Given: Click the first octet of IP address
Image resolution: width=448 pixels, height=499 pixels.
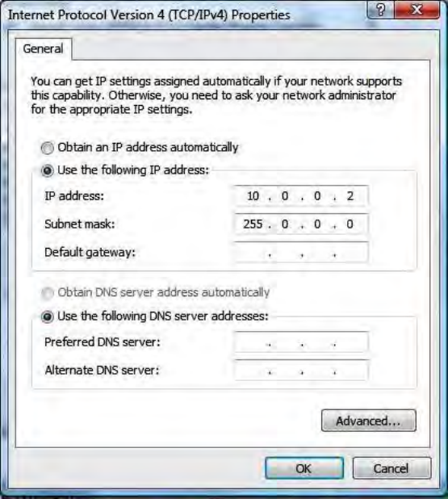Looking at the screenshot, I should [x=253, y=196].
